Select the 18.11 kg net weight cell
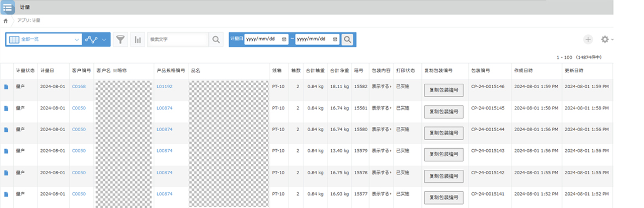 (339, 87)
